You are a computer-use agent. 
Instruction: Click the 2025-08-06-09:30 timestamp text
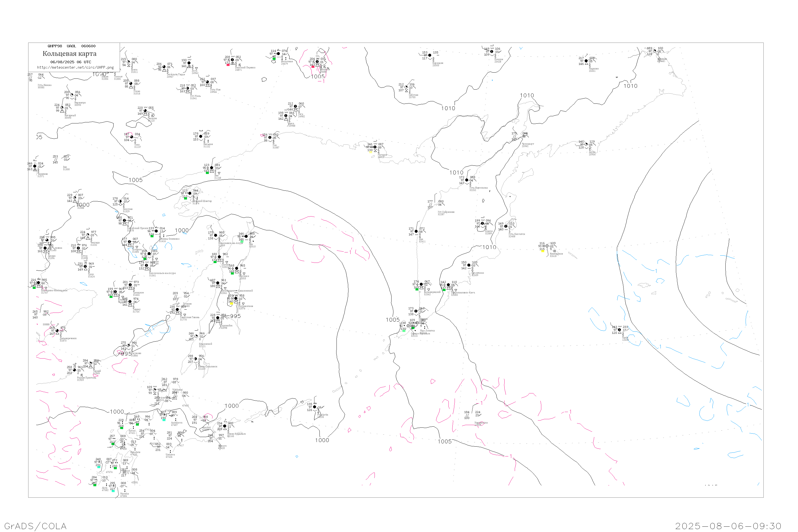tap(728, 526)
